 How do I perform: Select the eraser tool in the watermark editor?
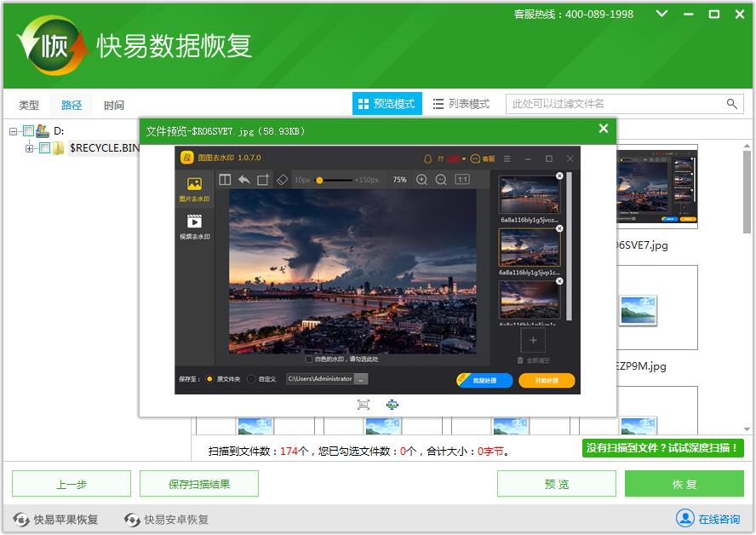pyautogui.click(x=282, y=180)
